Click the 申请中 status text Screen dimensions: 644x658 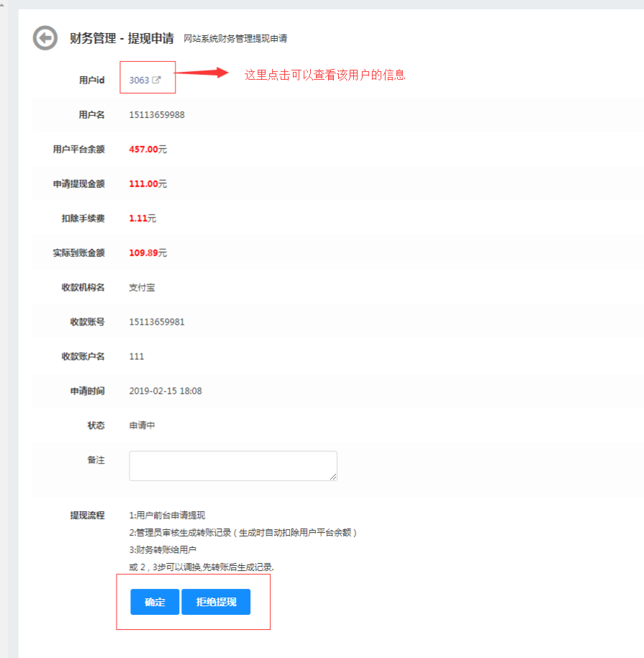coord(142,425)
